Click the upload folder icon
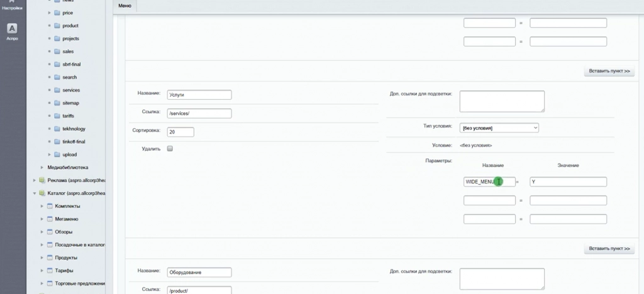The width and height of the screenshot is (644, 294). coord(57,155)
